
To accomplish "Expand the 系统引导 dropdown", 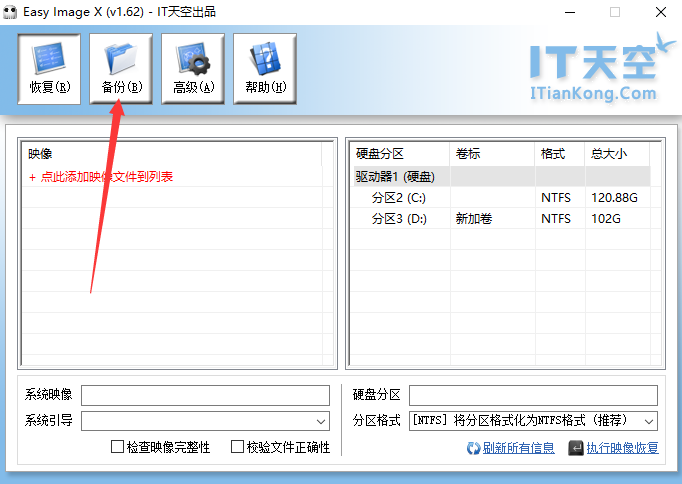I will [321, 421].
